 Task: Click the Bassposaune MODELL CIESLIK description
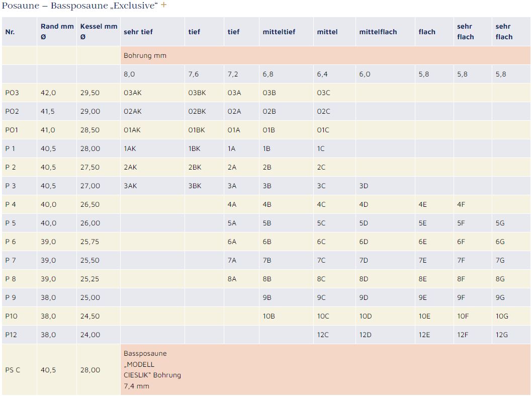click(152, 370)
